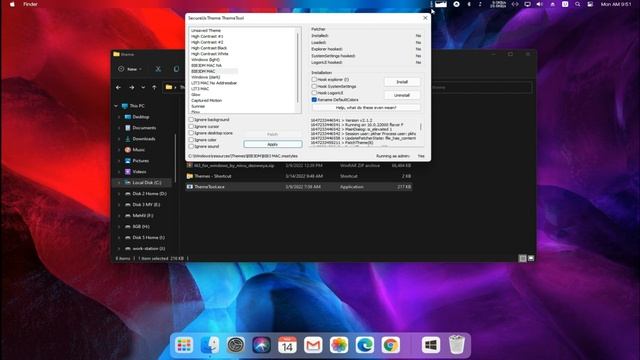Click the Install button

[x=402, y=82]
